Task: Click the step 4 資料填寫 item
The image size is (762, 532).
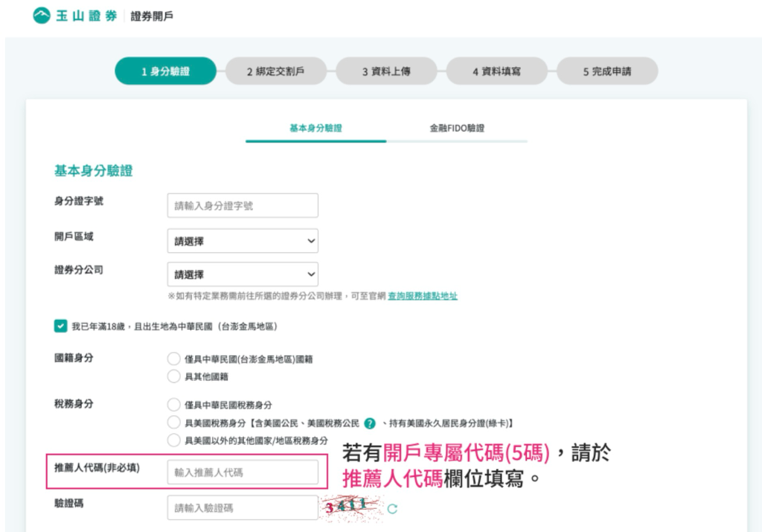Action: point(496,71)
